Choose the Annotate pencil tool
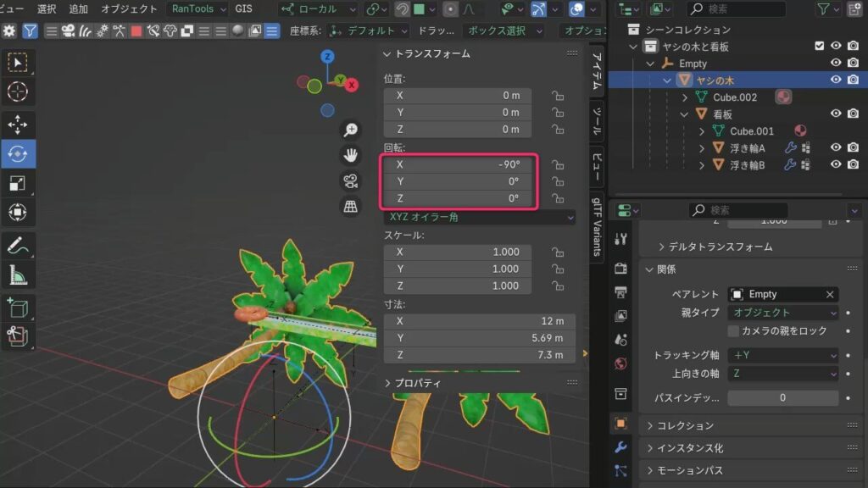Screen dimensions: 868x488 point(18,246)
